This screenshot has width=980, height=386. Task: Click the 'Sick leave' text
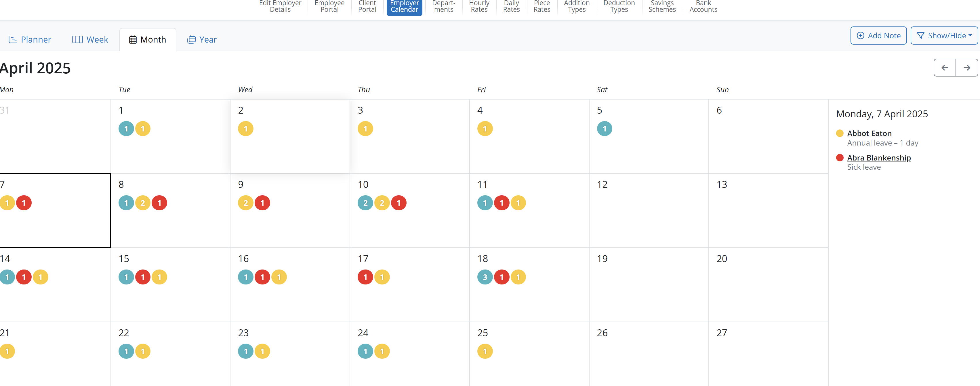coord(864,167)
